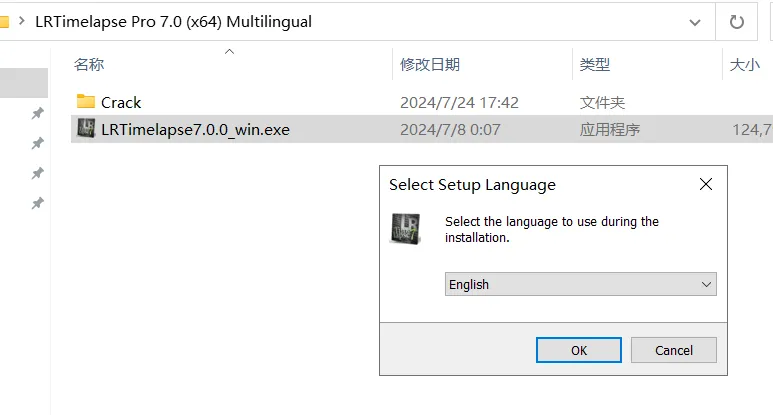
Task: Open the English language dropdown
Action: tap(580, 284)
